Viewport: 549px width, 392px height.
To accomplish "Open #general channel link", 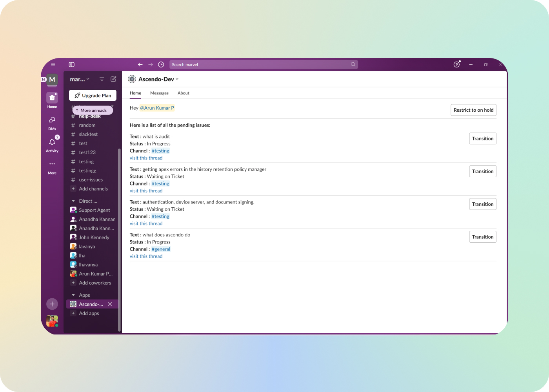I will click(161, 249).
